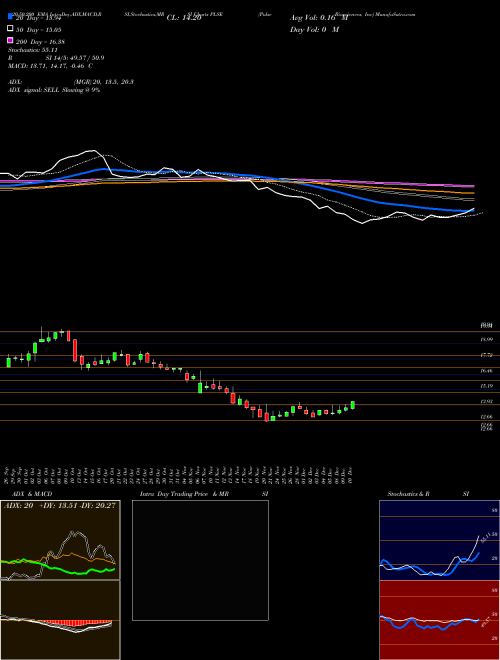Select the '20 Day = 13.94' legend text
500x660 pixels.
pyautogui.click(x=38, y=17)
